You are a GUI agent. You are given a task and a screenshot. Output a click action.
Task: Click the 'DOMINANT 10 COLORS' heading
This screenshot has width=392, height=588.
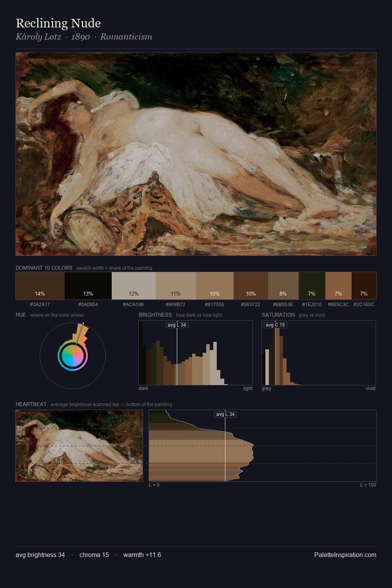pyautogui.click(x=44, y=268)
